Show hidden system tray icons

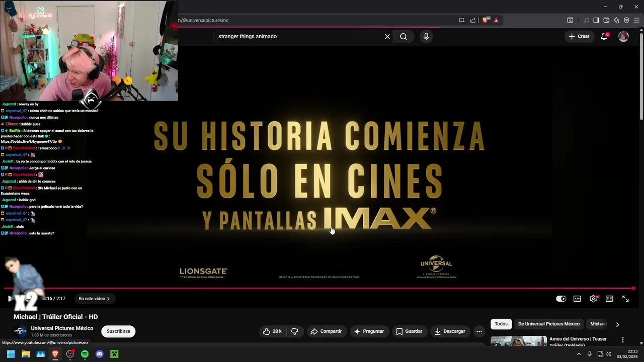click(x=579, y=354)
